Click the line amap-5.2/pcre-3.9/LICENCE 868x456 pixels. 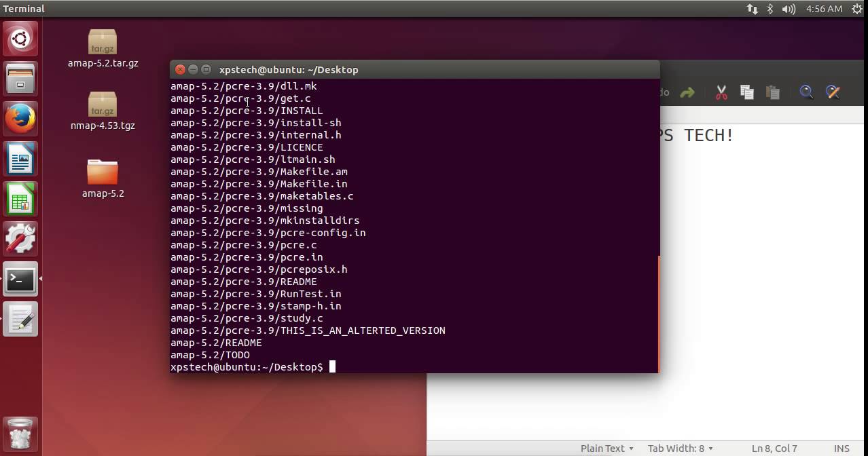247,147
